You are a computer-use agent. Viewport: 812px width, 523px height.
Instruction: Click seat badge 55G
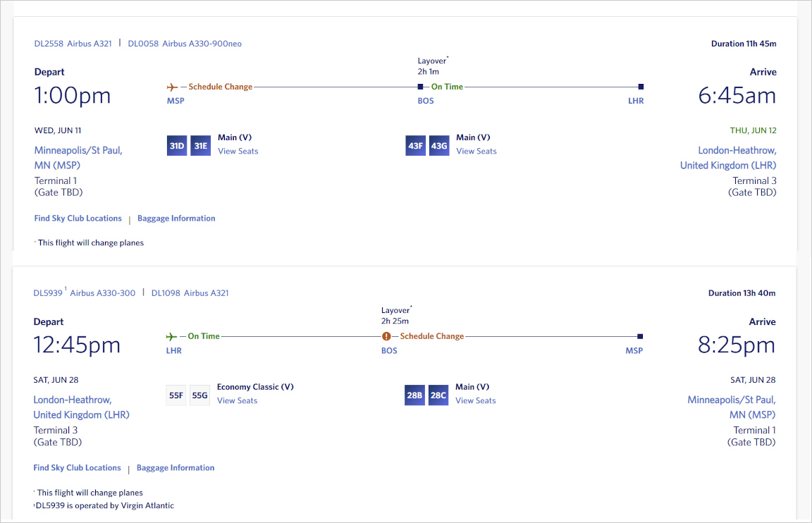(200, 395)
